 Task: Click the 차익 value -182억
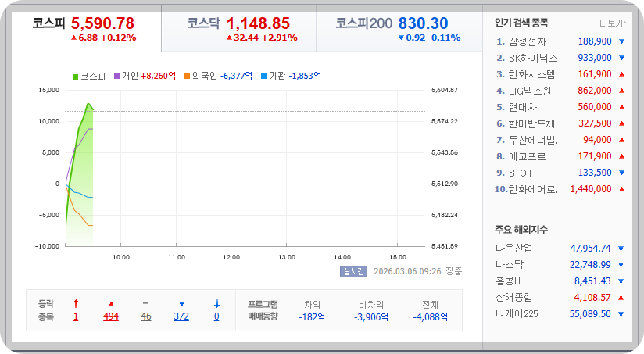point(312,317)
